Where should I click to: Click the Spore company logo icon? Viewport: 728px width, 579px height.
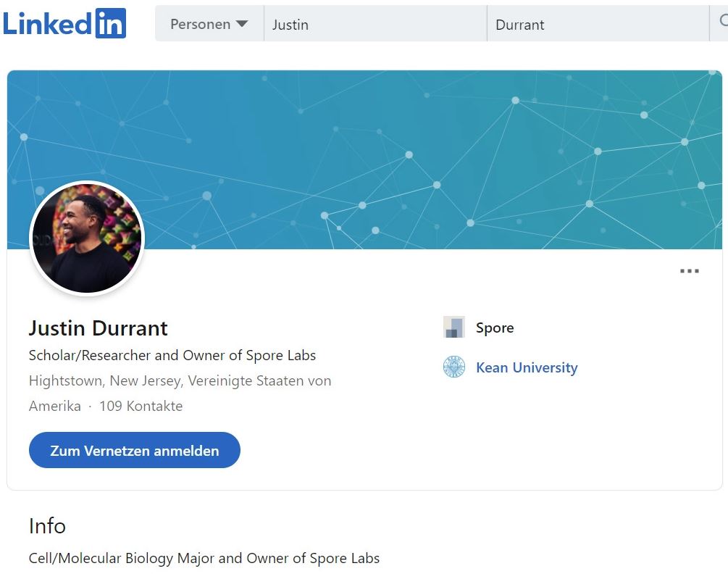click(x=454, y=327)
